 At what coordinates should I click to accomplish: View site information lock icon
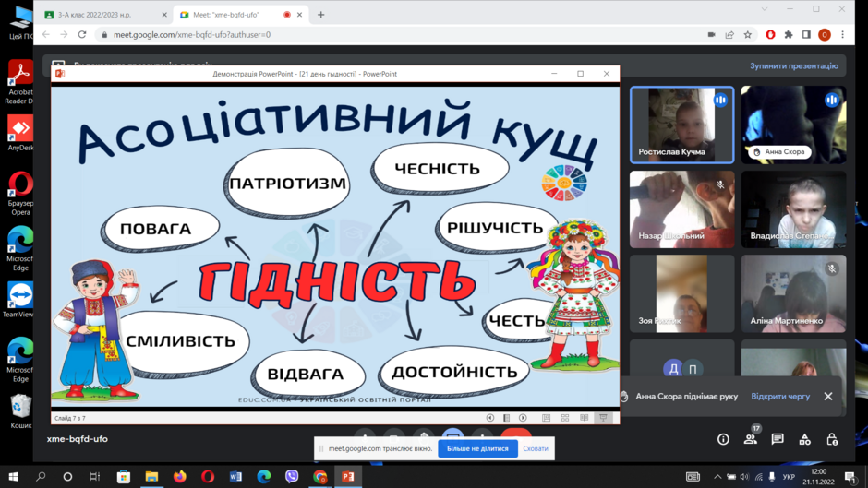pyautogui.click(x=103, y=34)
